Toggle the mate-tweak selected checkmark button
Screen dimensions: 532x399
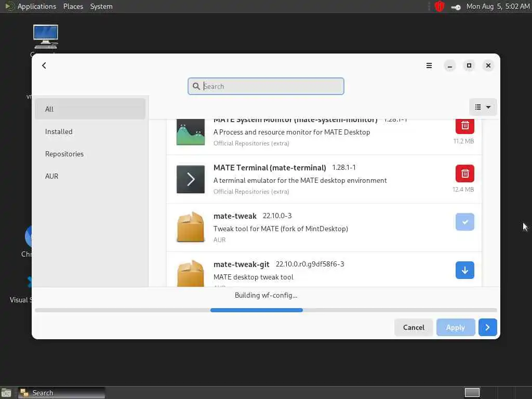(x=465, y=222)
